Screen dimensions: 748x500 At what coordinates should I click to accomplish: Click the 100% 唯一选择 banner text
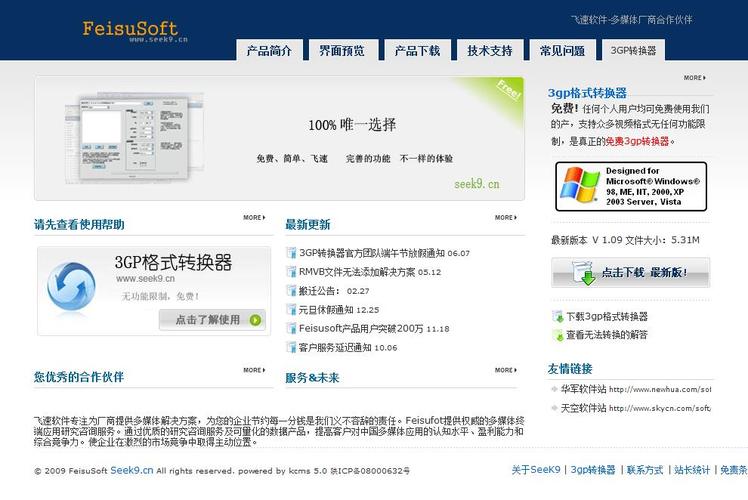[x=352, y=125]
